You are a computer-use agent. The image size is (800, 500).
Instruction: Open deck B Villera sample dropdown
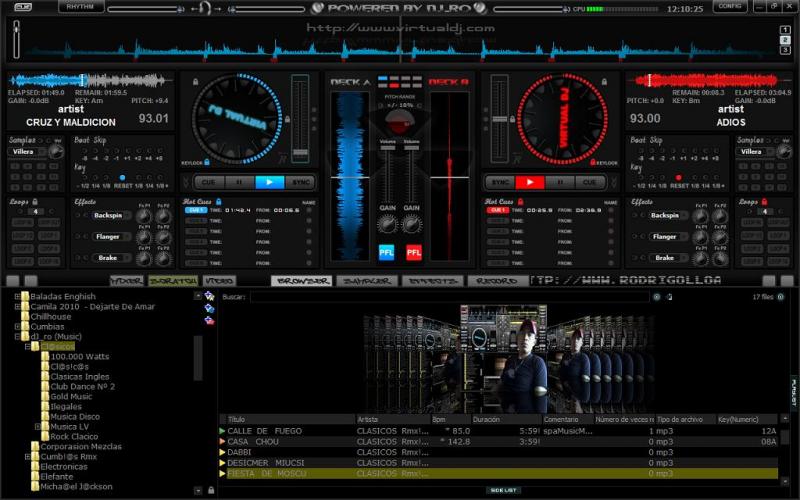pyautogui.click(x=754, y=152)
